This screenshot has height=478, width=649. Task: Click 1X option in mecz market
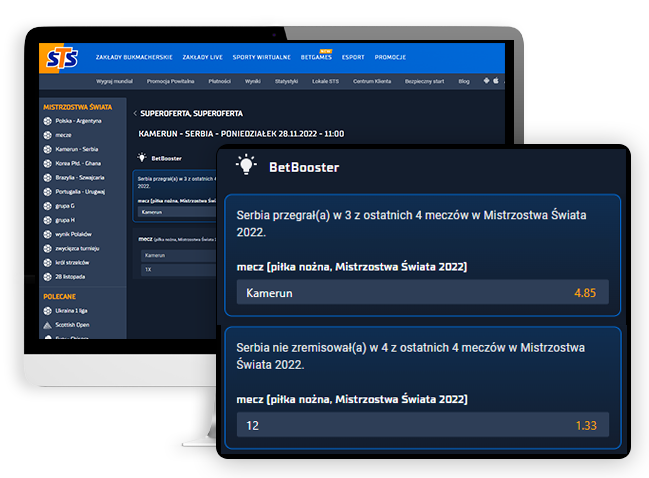(179, 269)
